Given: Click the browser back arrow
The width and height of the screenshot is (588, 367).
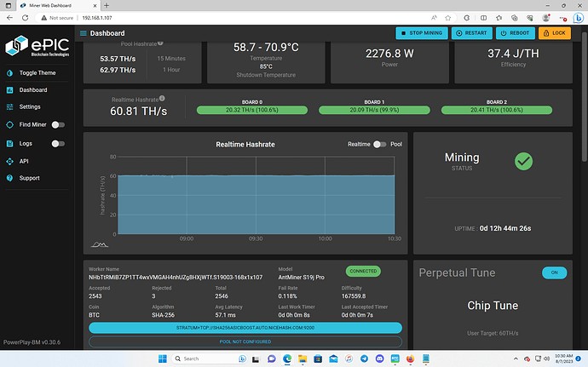Looking at the screenshot, I should point(9,18).
